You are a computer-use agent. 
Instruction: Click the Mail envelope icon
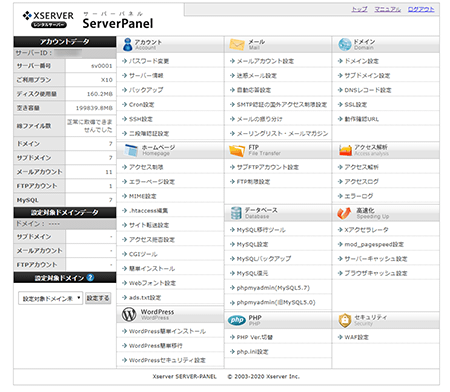tap(237, 44)
